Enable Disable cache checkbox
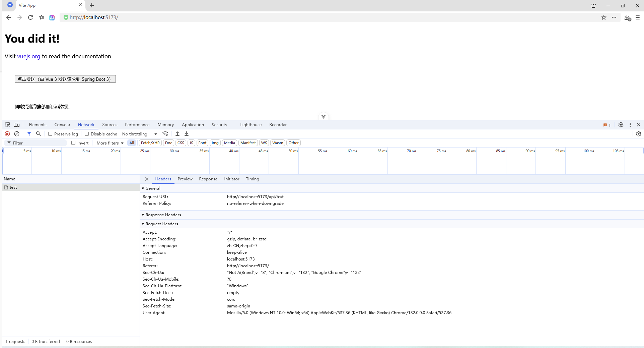The width and height of the screenshot is (644, 348). tap(87, 134)
